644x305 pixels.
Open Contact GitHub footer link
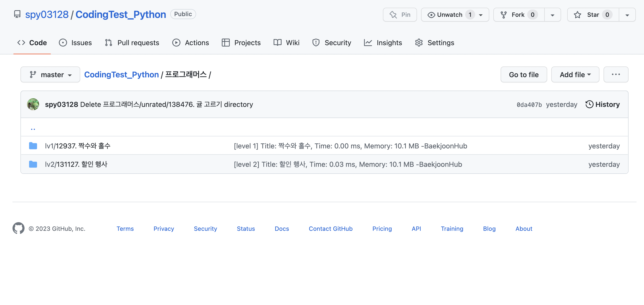[330, 229]
